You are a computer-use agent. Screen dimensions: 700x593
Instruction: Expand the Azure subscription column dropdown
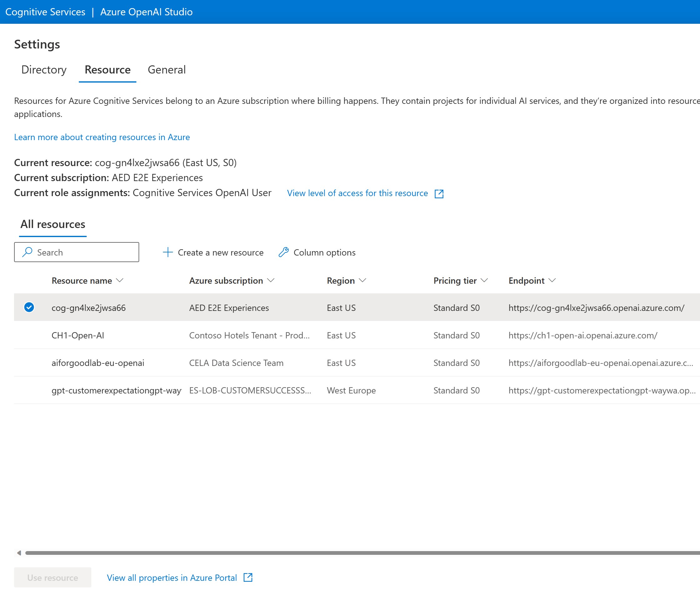[271, 280]
